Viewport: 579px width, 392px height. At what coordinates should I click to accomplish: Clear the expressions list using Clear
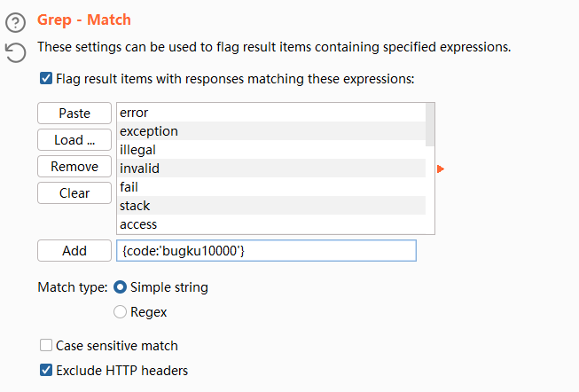[74, 193]
